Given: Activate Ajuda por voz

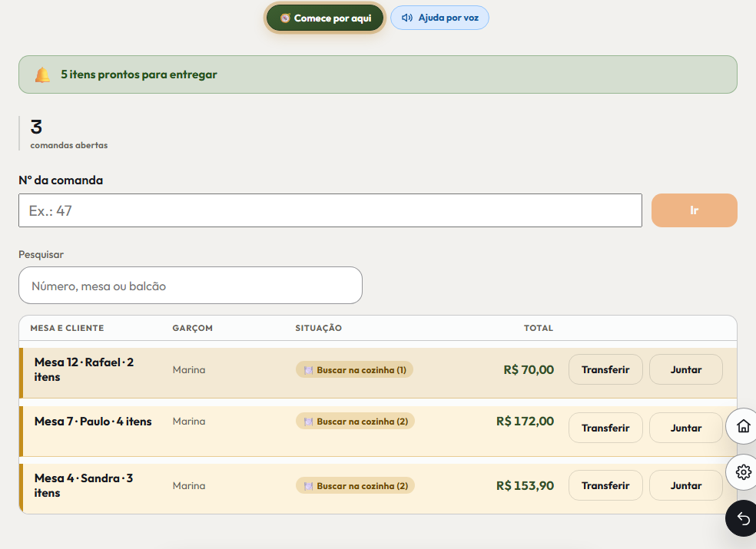Looking at the screenshot, I should tap(439, 18).
